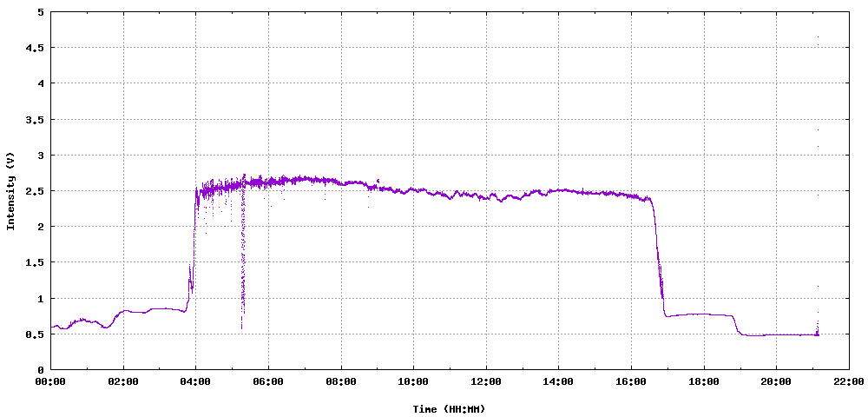Click the y-axis tick label 2

pyautogui.click(x=41, y=227)
